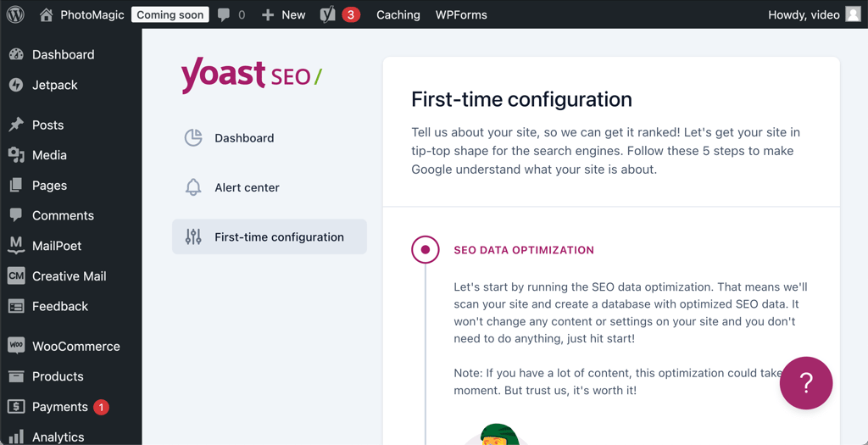Click the MailPoet M icon
868x445 pixels.
click(x=16, y=246)
